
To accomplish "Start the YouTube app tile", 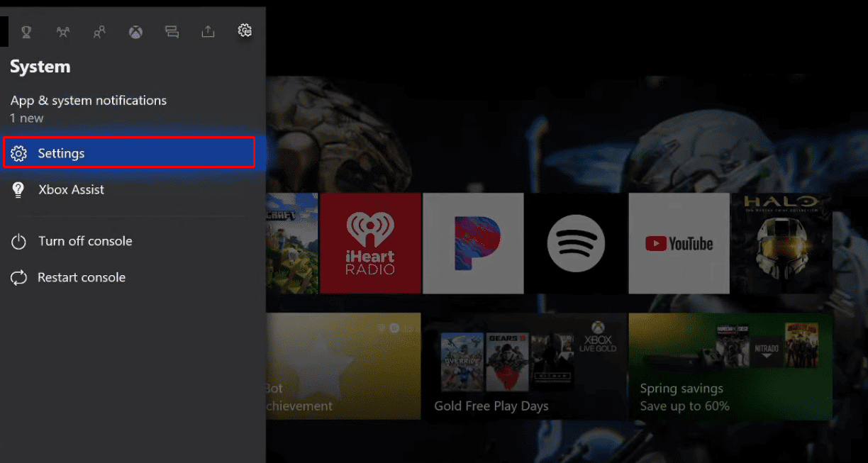I will [x=679, y=243].
